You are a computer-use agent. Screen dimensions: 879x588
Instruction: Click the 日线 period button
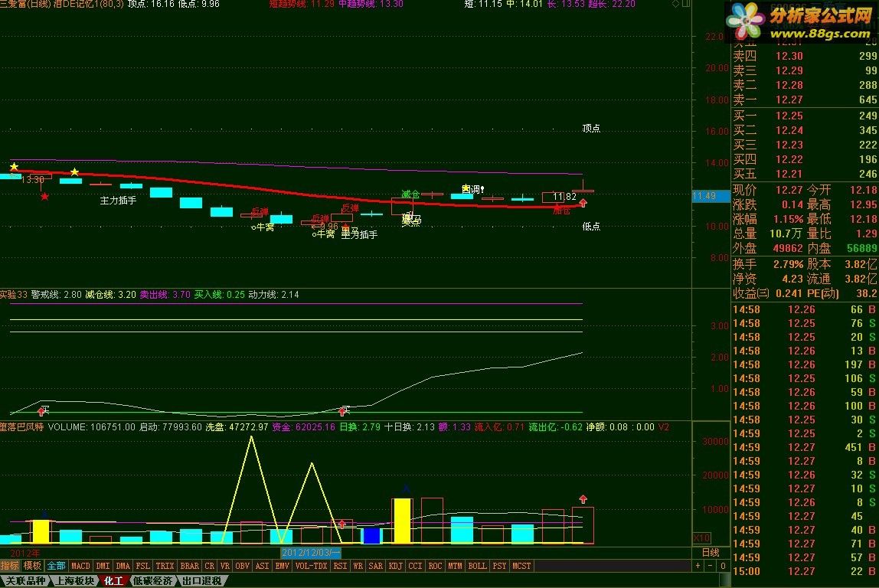point(711,553)
